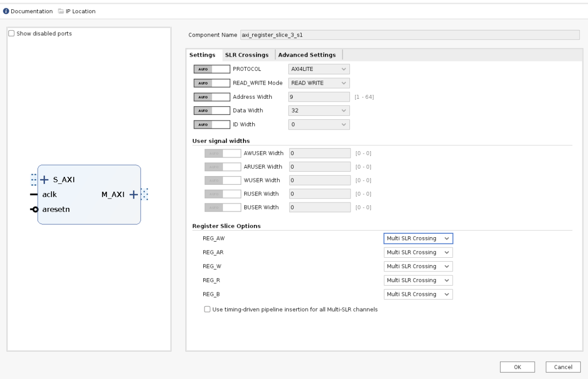Open the REG_R register slice dropdown
588x379 pixels.
(418, 280)
